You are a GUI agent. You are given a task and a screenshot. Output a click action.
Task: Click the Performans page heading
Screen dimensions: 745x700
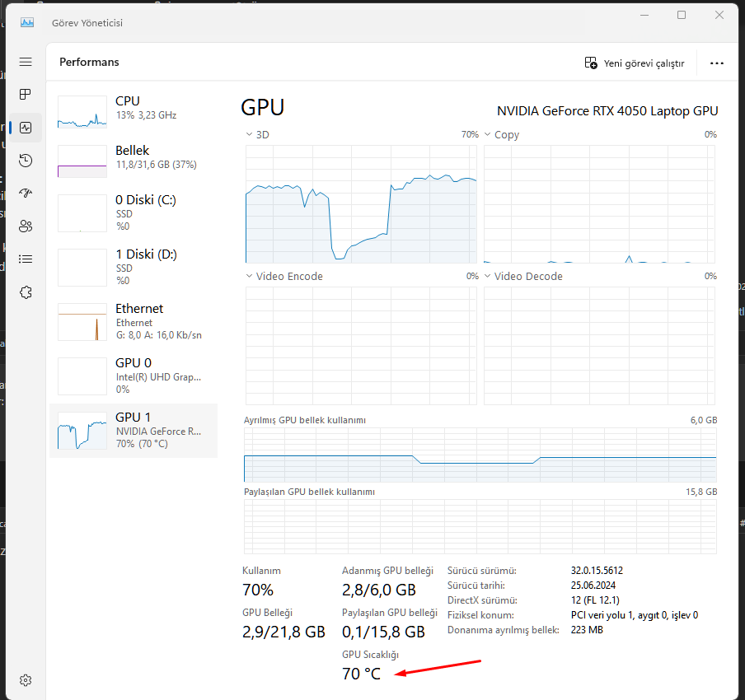(89, 63)
